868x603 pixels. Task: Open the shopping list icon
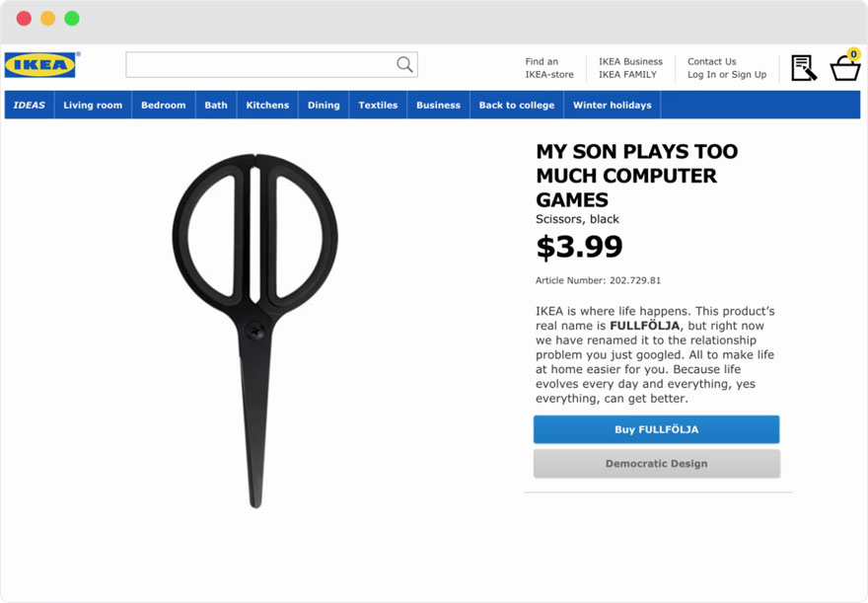pyautogui.click(x=804, y=67)
